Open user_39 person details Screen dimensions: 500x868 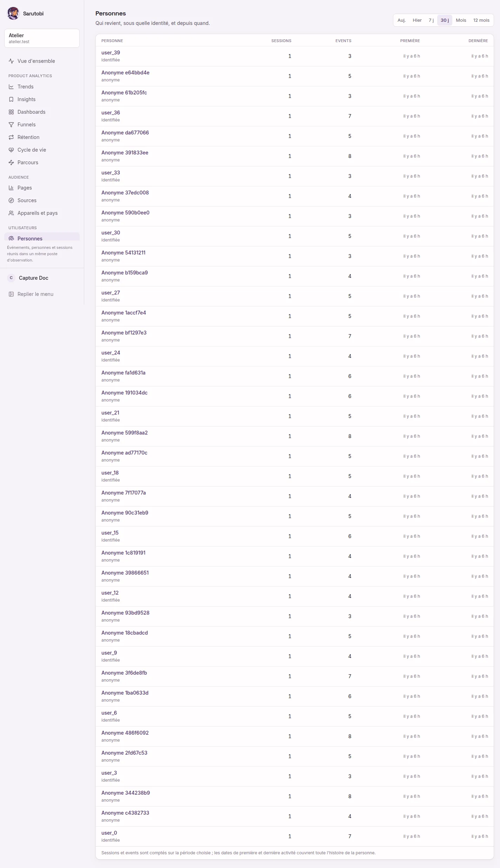coord(294,56)
